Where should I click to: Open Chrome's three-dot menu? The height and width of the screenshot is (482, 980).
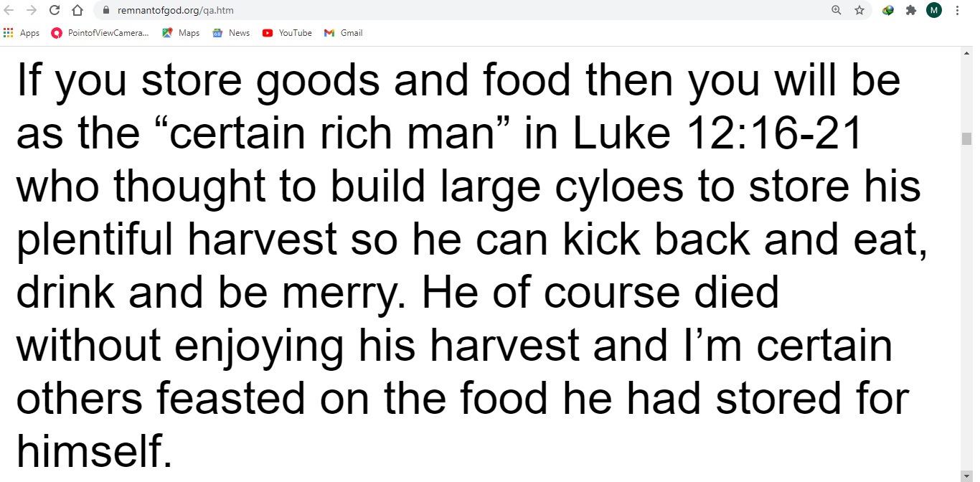958,10
